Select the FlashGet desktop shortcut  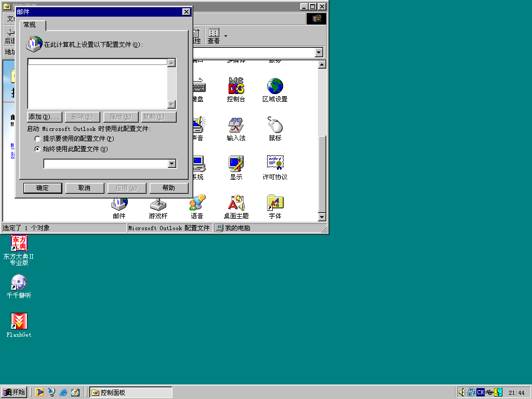[x=19, y=322]
